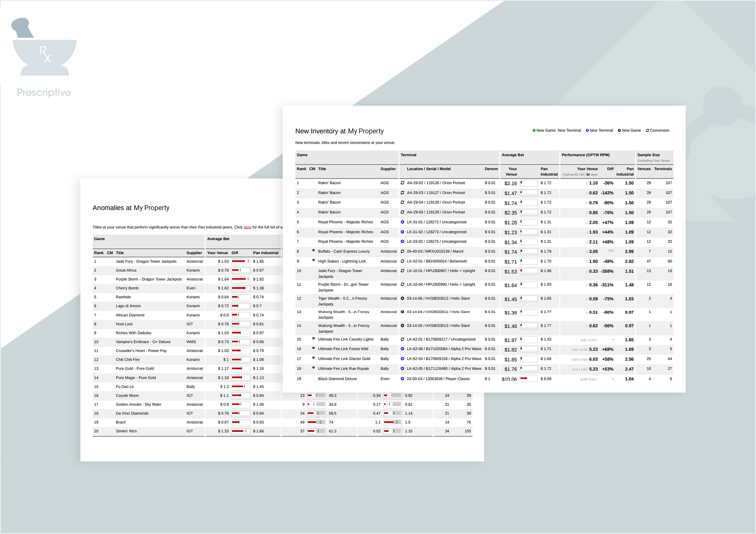Screen dimensions: 756x534
Task: Select the 'Stinkin' Rich' row title
Action: tap(126, 431)
